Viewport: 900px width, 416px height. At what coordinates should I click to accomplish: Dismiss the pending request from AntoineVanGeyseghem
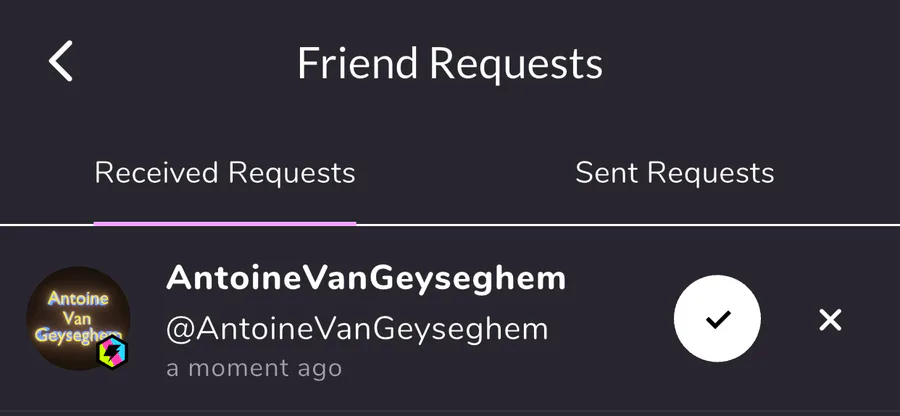pyautogui.click(x=830, y=320)
